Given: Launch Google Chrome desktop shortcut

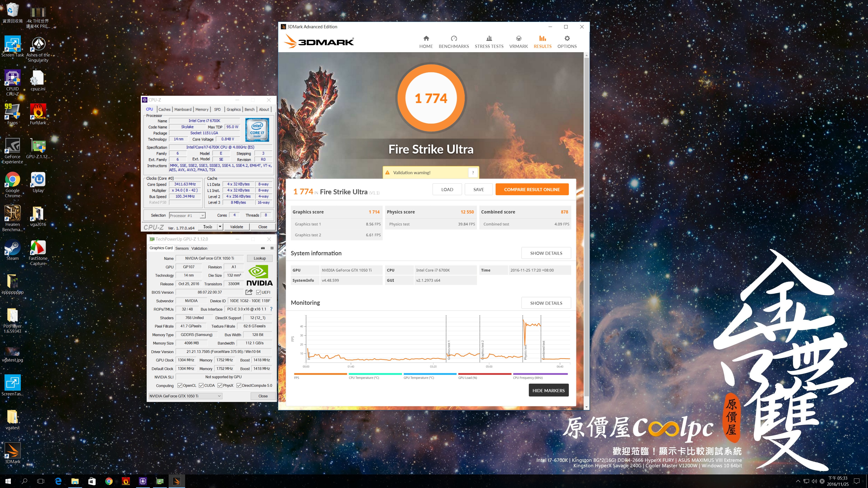Looking at the screenshot, I should [12, 185].
